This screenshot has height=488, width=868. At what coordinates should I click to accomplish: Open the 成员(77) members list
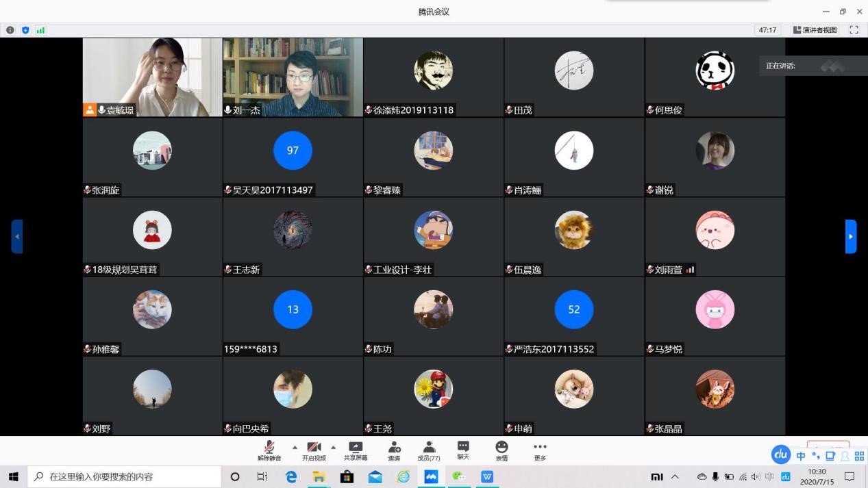(429, 450)
